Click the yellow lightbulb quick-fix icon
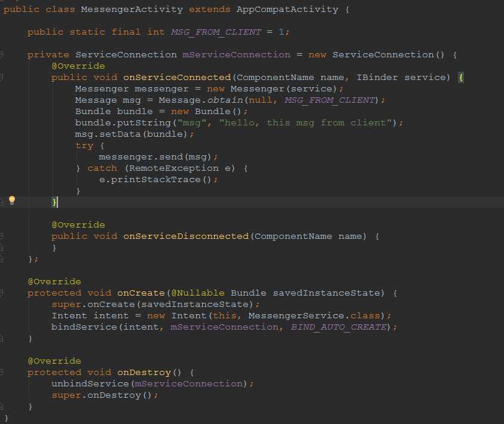504x424 pixels. [x=12, y=200]
